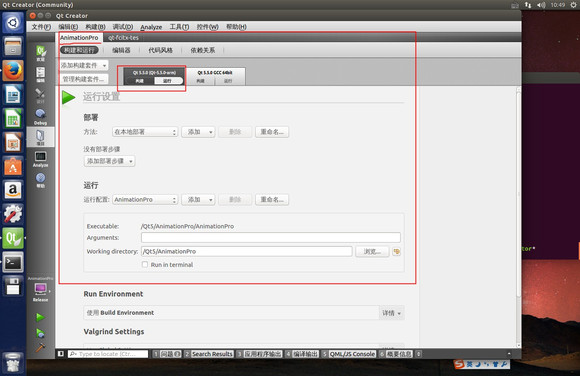The height and width of the screenshot is (376, 580).
Task: Open the Debug (调试) menu
Action: point(123,27)
